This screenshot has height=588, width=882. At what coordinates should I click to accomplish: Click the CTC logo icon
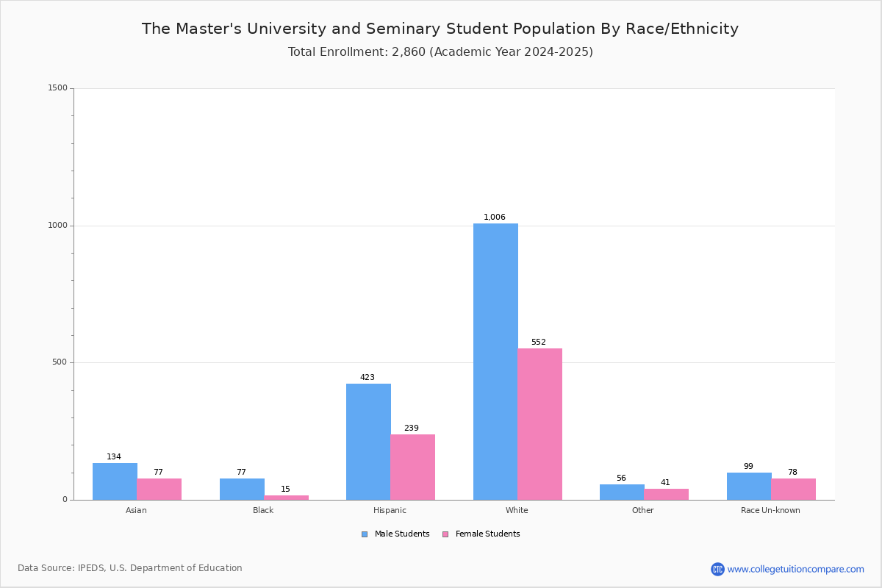717,569
